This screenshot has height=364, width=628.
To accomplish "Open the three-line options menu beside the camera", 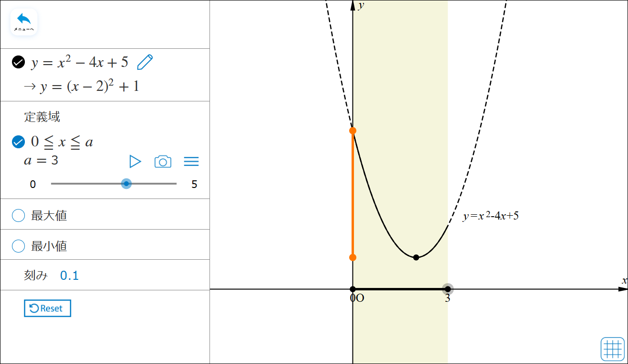I will 191,162.
